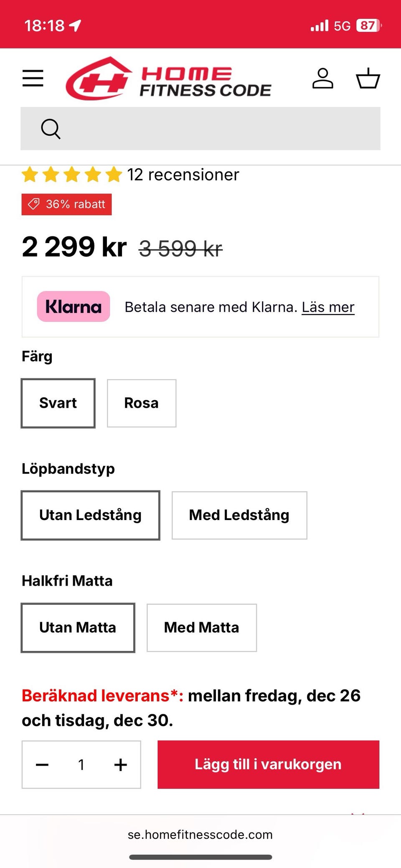Decrease quantity with the minus button
The image size is (401, 868).
pyautogui.click(x=42, y=765)
